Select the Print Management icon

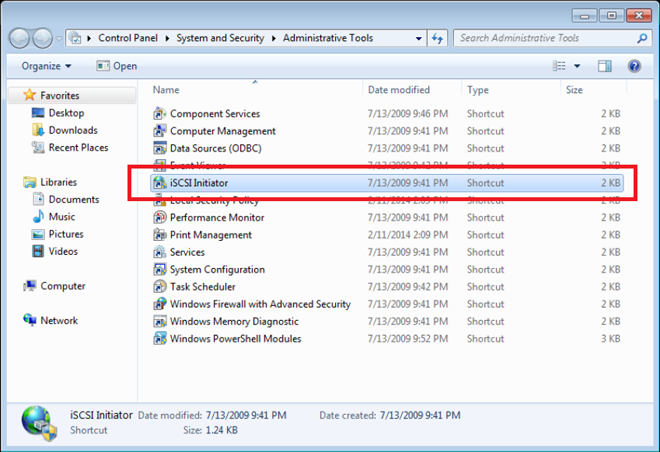coord(160,235)
